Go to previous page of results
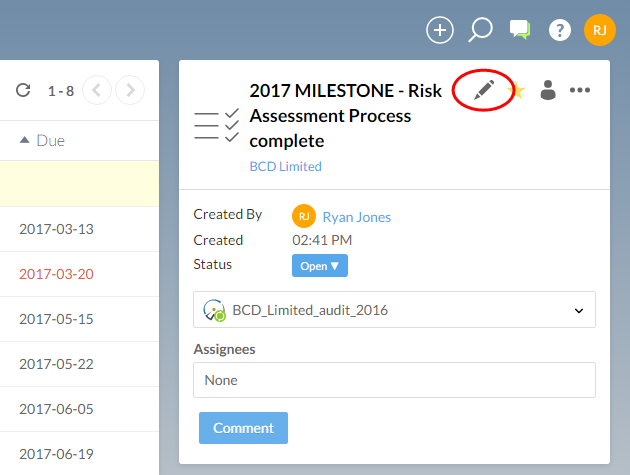Screen dimensions: 630x475 97,91
